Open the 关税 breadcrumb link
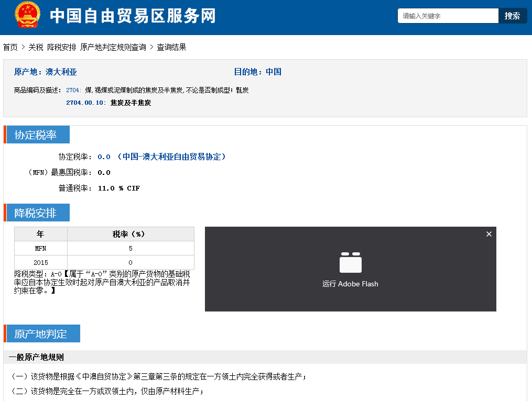This screenshot has width=532, height=401. (36, 48)
